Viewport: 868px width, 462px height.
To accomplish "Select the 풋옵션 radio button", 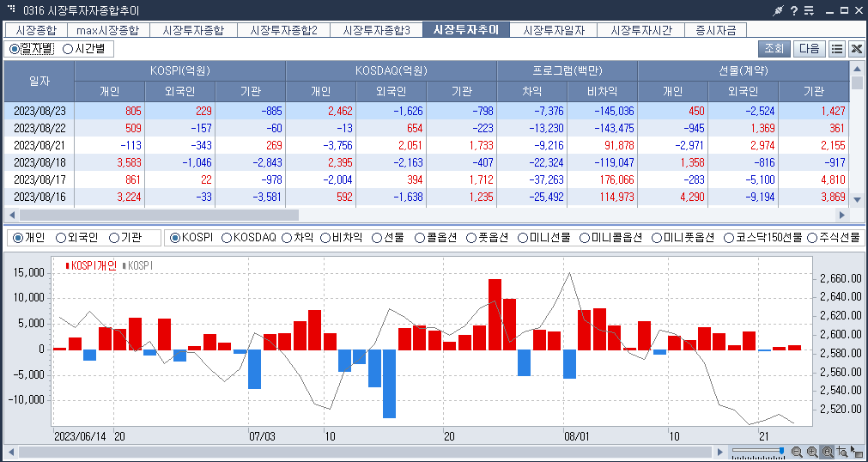I will tap(488, 238).
